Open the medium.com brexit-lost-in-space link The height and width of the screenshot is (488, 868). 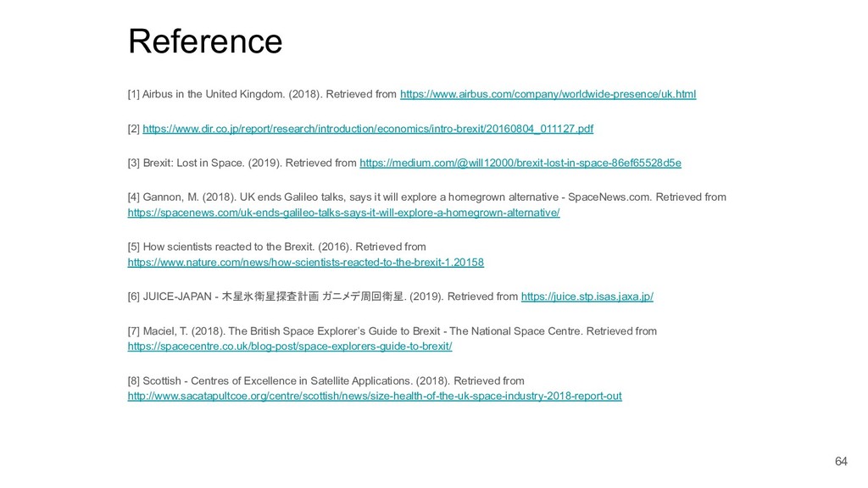tap(520, 163)
